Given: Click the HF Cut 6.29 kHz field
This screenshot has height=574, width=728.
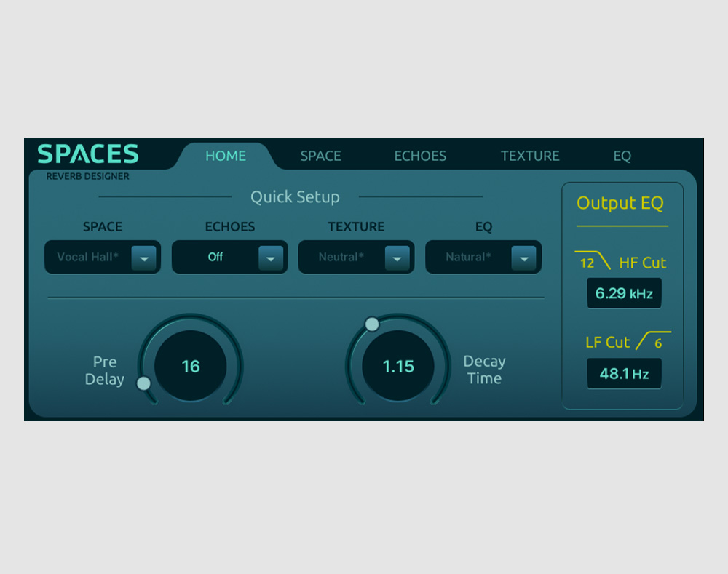Looking at the screenshot, I should 624,293.
